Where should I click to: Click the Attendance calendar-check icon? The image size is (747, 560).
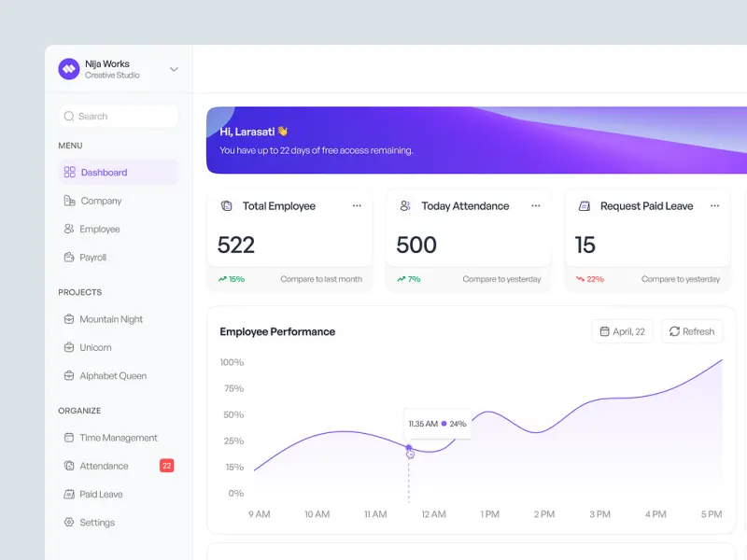click(x=68, y=466)
